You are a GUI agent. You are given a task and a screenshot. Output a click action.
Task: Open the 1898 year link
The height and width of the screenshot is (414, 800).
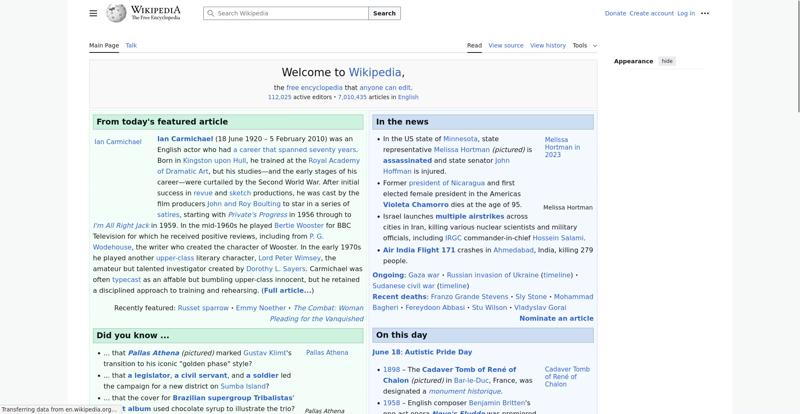(x=391, y=370)
